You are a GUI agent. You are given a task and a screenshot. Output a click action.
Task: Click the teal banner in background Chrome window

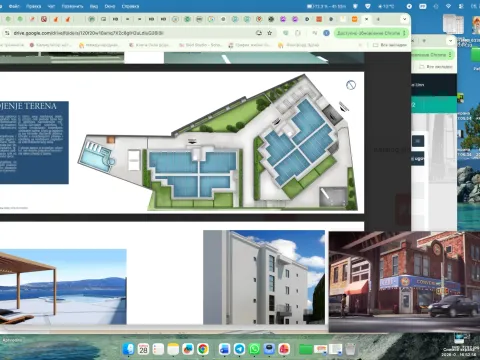pyautogui.click(x=434, y=104)
